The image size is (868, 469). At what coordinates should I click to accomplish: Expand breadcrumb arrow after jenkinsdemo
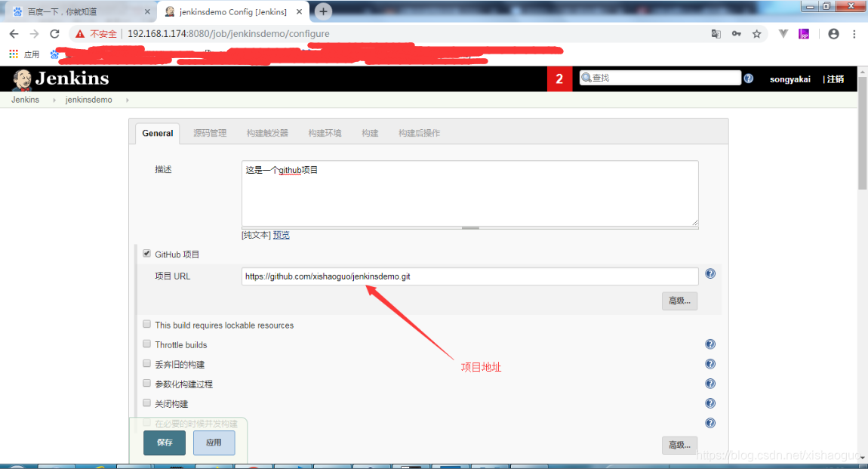coord(128,100)
